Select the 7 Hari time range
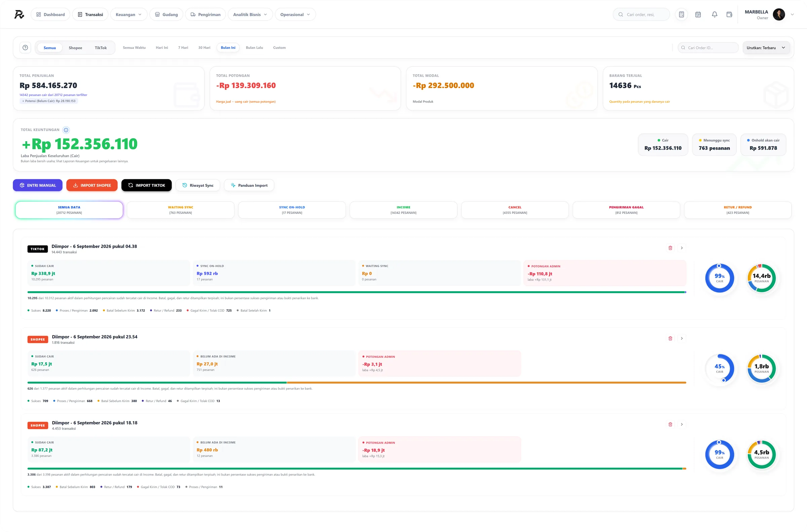807x532 pixels. (x=183, y=47)
